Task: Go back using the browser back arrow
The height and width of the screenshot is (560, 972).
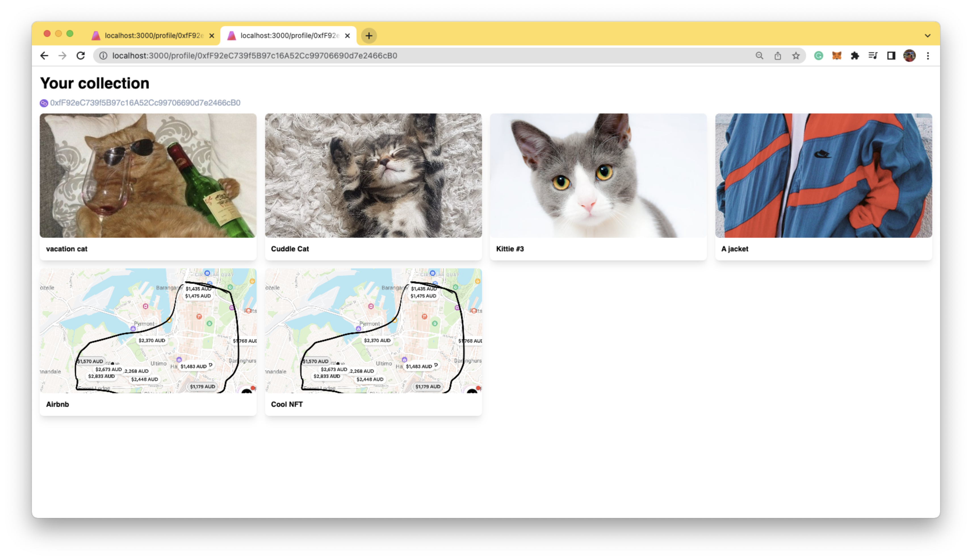Action: point(44,56)
